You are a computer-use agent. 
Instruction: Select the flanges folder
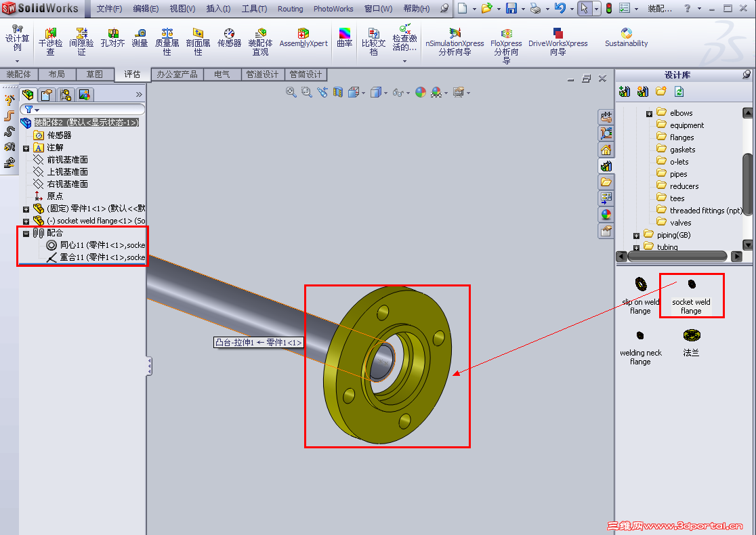click(676, 137)
